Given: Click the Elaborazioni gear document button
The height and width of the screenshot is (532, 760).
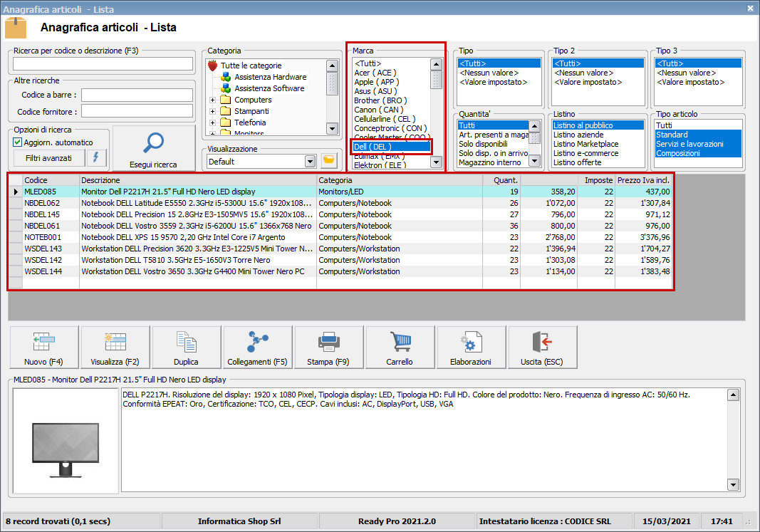Looking at the screenshot, I should 471,347.
